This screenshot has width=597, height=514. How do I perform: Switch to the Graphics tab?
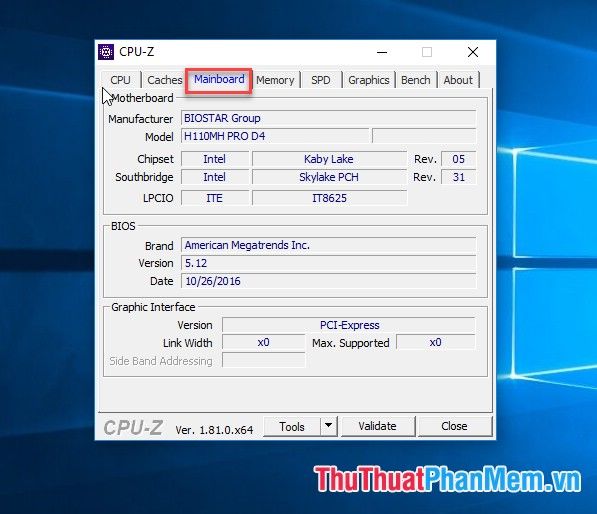coord(369,80)
